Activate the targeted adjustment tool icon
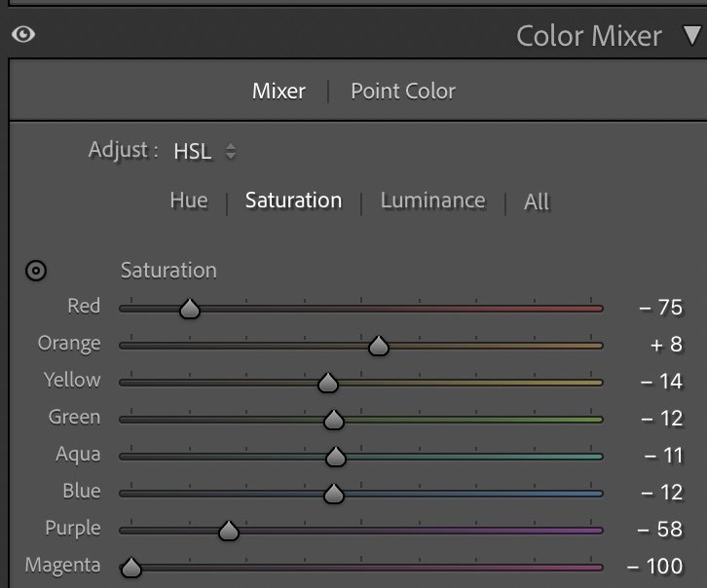707x588 pixels. coord(36,271)
